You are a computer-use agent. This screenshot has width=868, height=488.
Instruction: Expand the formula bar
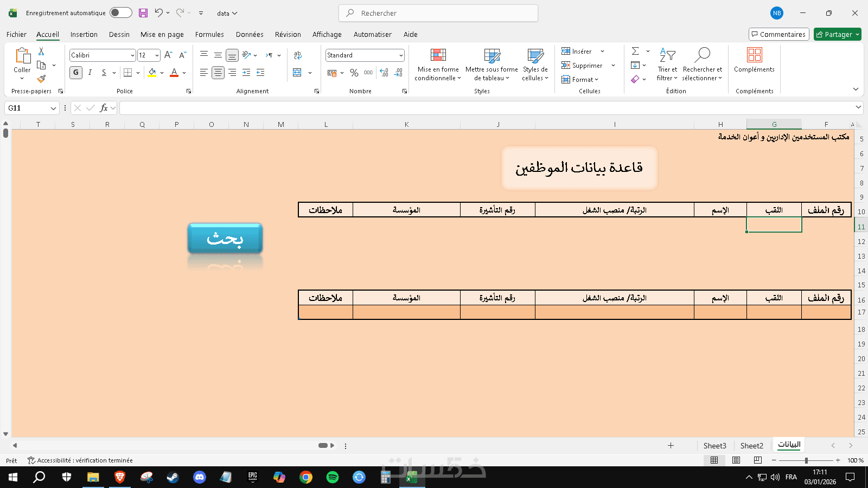click(x=858, y=107)
